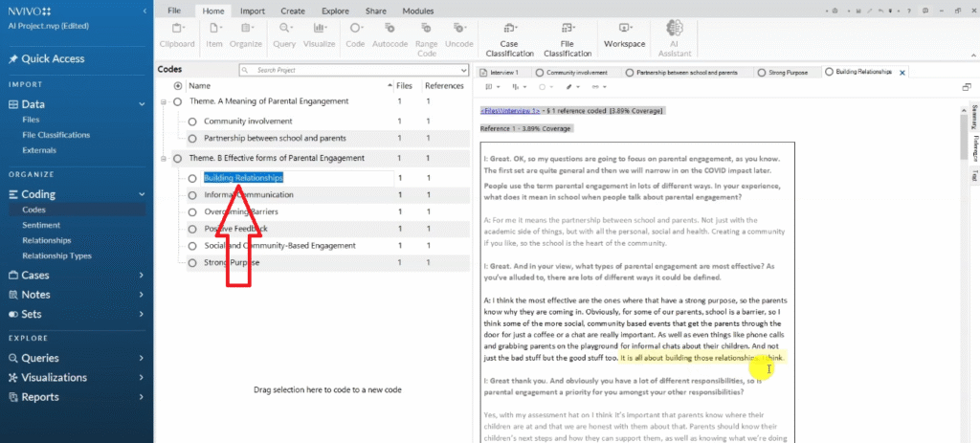Collapse Theme A Meaning of Parental Engagement
The height and width of the screenshot is (443, 980).
tap(165, 101)
